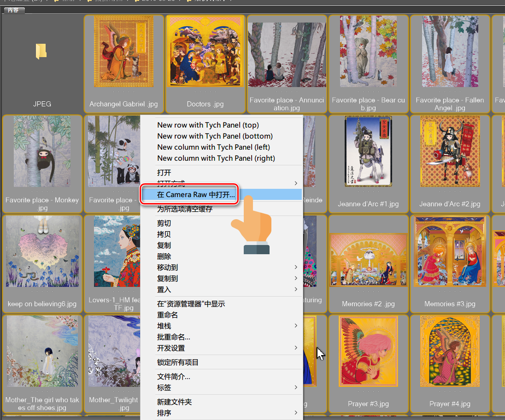The image size is (505, 420).
Task: Select the Mother_Twilight thumbnail image
Action: point(114,351)
